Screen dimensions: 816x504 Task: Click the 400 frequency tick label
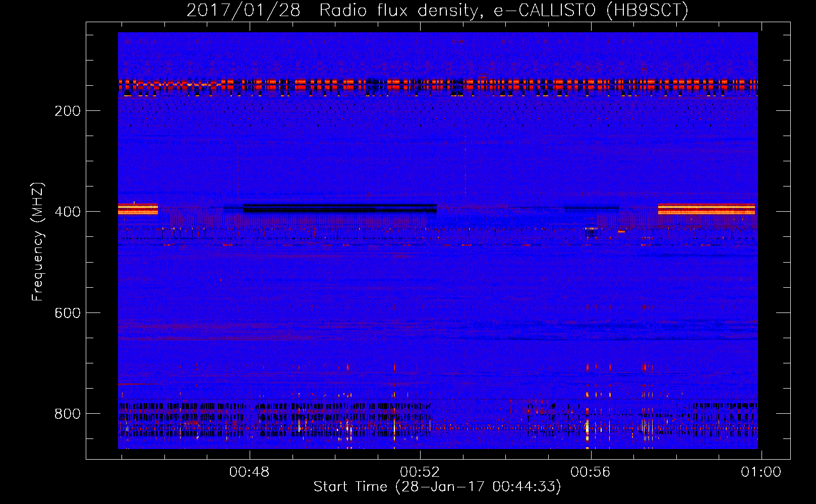pyautogui.click(x=68, y=212)
